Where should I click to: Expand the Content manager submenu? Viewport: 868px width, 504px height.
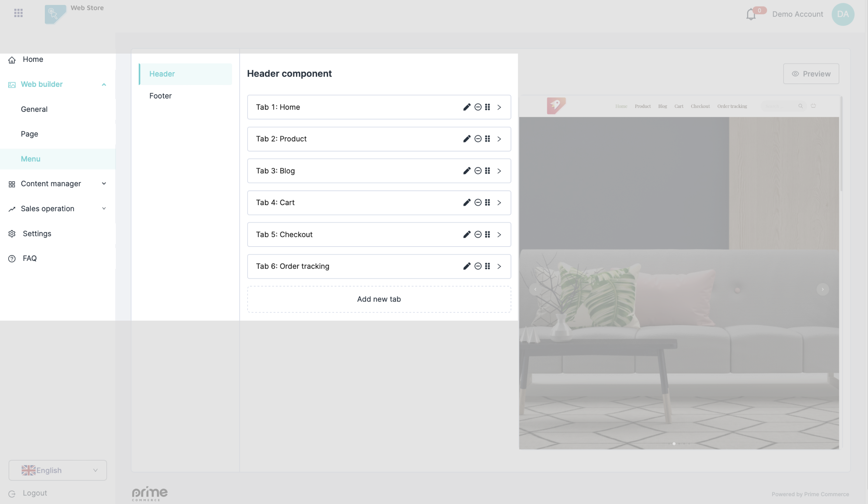pyautogui.click(x=104, y=184)
